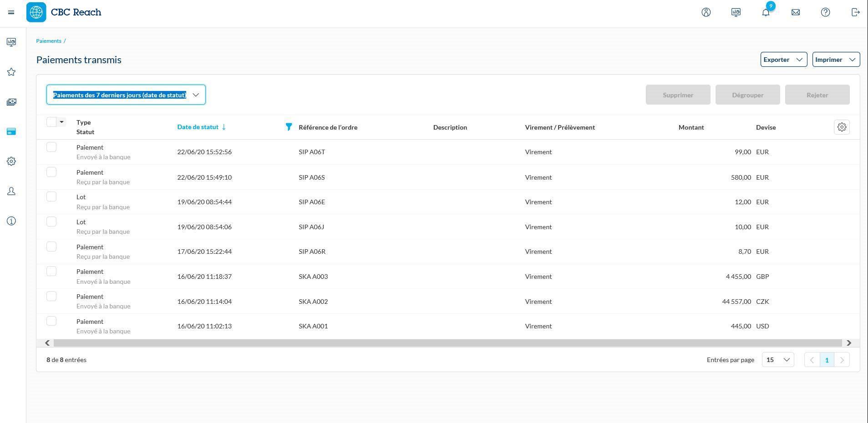Open notifications bell with 9 badge

[766, 12]
